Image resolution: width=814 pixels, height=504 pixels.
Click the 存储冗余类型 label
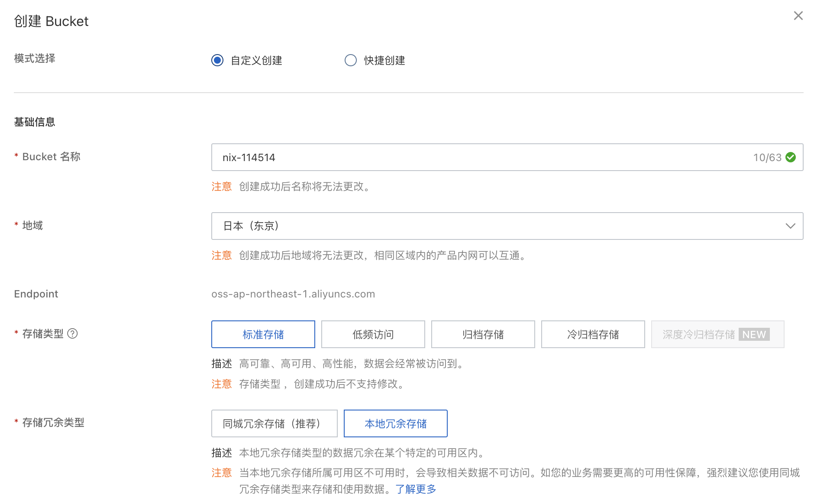(x=53, y=423)
